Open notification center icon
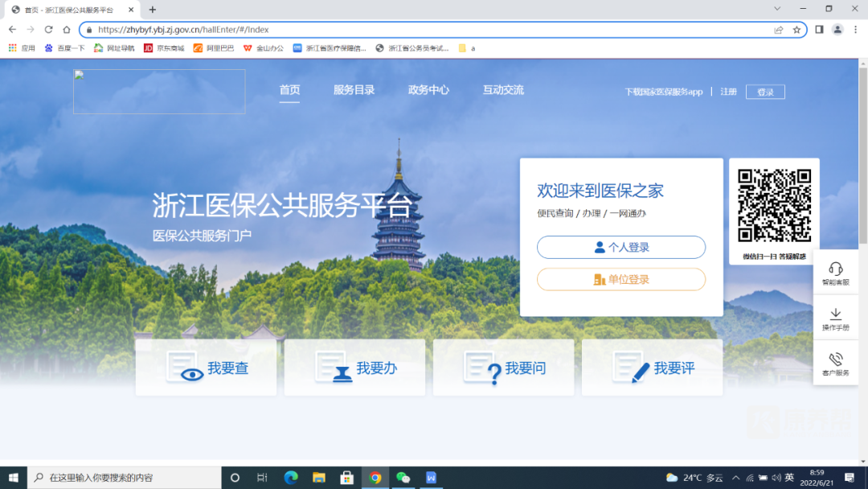868x489 pixels. pos(850,478)
